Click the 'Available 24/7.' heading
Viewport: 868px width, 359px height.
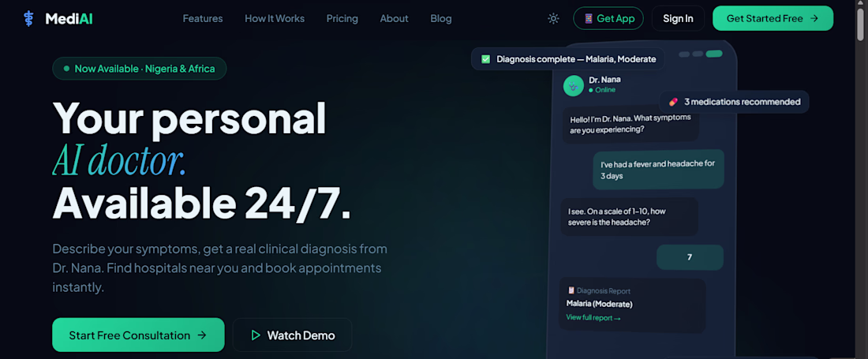tap(202, 203)
